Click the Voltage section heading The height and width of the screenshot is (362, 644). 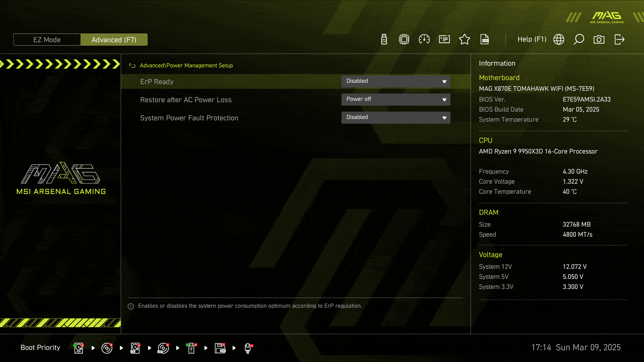490,255
